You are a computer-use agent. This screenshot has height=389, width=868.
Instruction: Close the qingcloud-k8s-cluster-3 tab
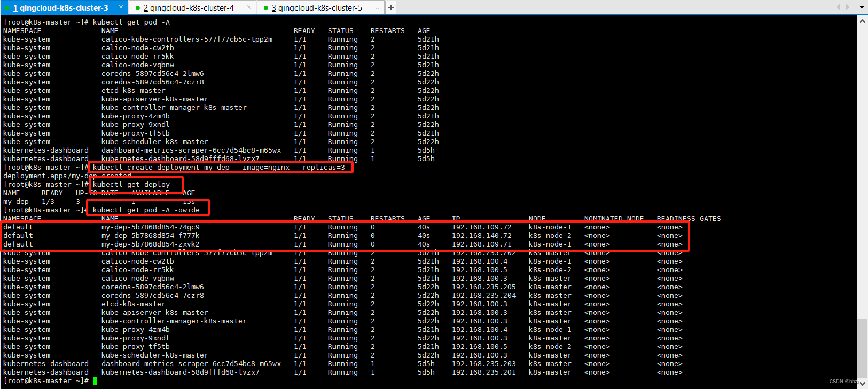121,7
